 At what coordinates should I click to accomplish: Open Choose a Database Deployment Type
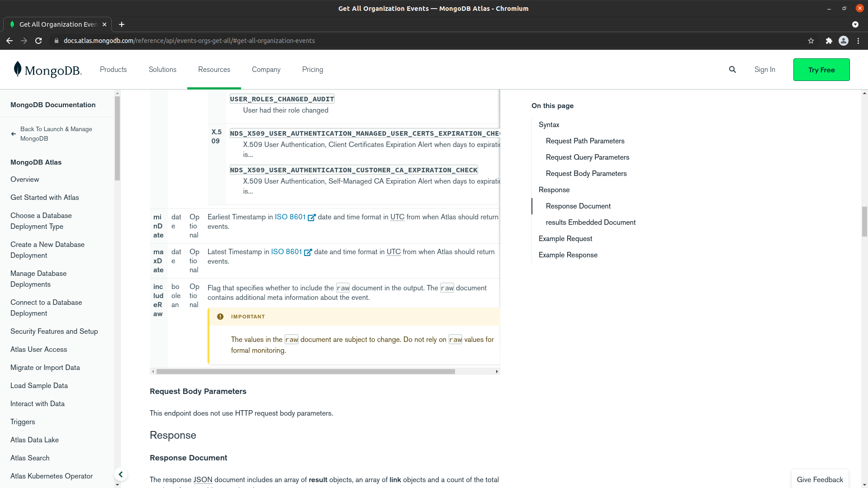[x=41, y=221]
